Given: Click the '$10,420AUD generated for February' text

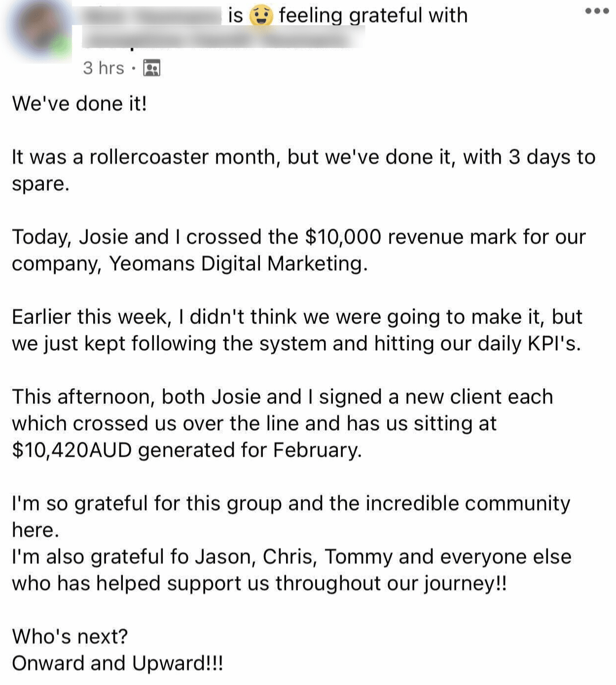Looking at the screenshot, I should 187,450.
